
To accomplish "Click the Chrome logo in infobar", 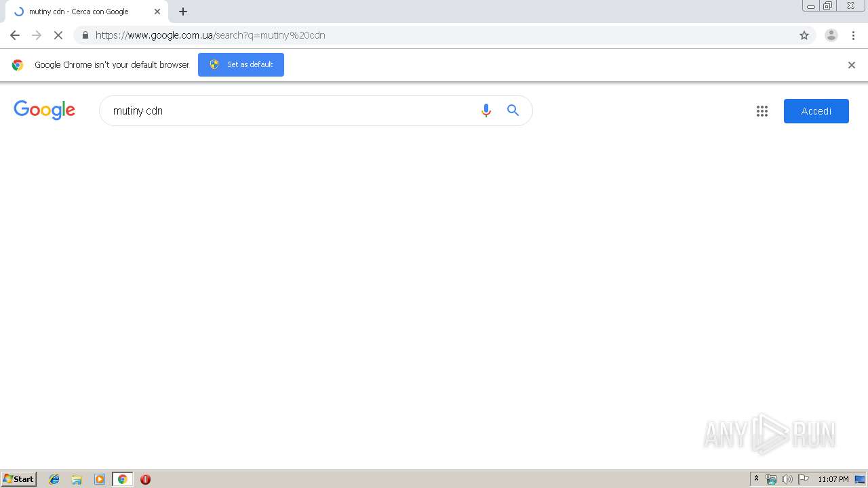I will pos(18,65).
